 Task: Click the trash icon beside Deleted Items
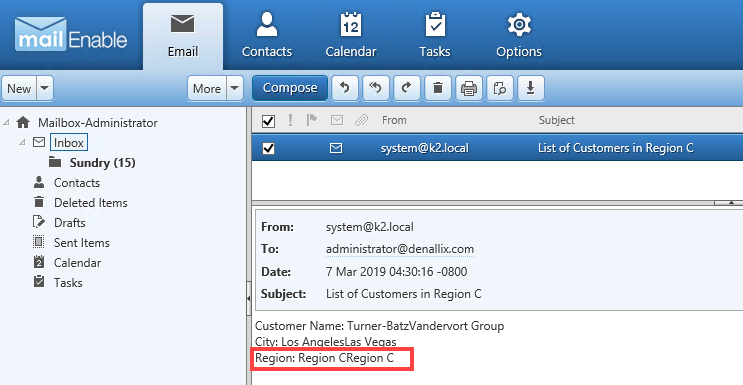coord(39,202)
